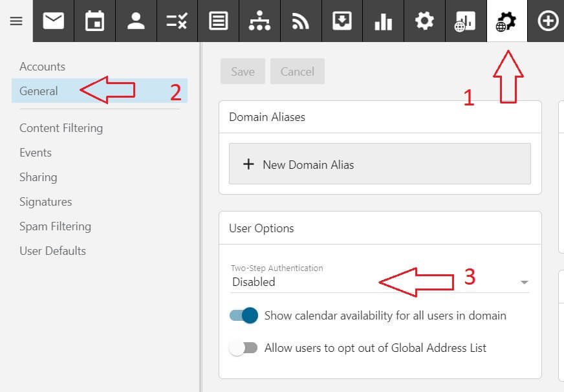Open the Tasks checklist icon
Screen dimensions: 564x392
click(x=177, y=21)
